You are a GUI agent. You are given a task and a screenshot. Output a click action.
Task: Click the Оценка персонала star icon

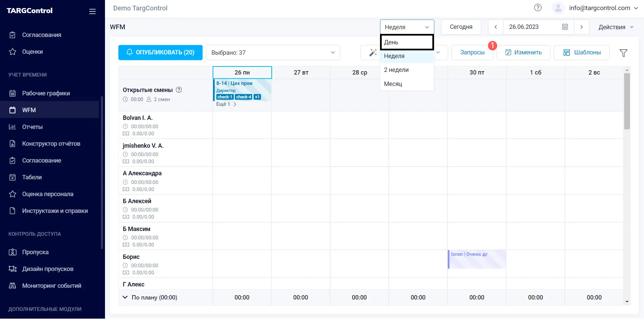click(12, 194)
